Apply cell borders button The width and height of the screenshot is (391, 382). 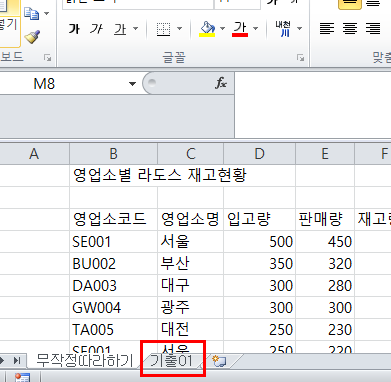coord(163,29)
